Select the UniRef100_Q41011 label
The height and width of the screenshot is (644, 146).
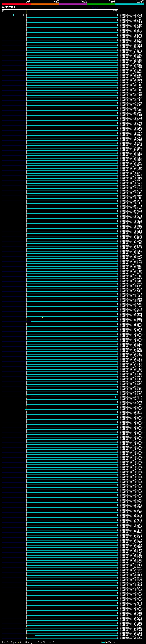(x=131, y=399)
